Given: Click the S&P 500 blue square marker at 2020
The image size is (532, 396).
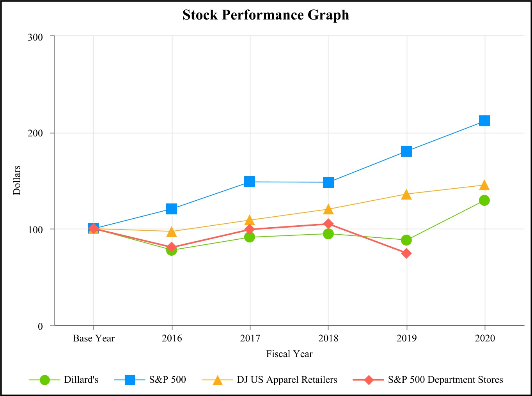Looking at the screenshot, I should [484, 121].
